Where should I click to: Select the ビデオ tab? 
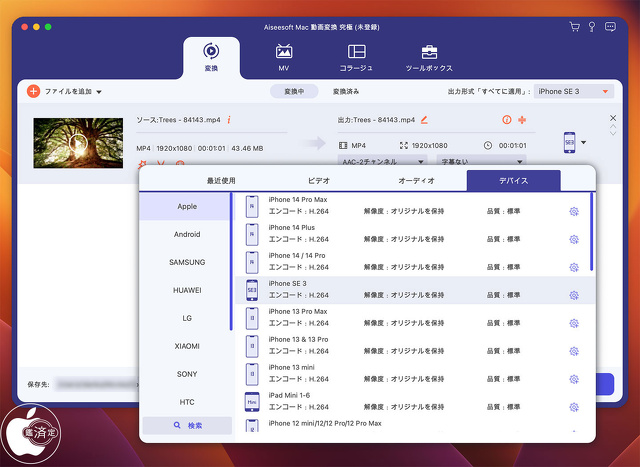(318, 180)
